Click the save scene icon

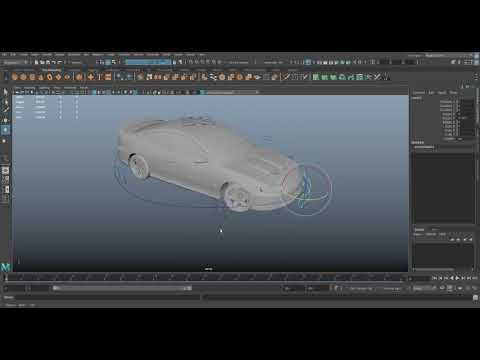click(x=48, y=62)
